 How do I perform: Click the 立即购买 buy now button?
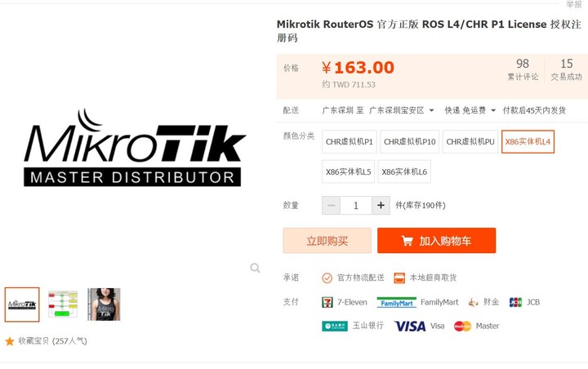[x=327, y=240]
